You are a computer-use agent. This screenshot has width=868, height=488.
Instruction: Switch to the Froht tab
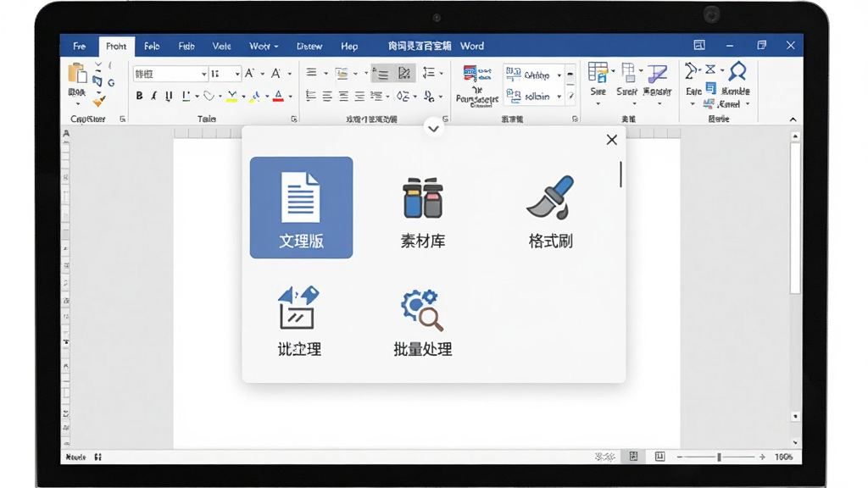[x=116, y=47]
